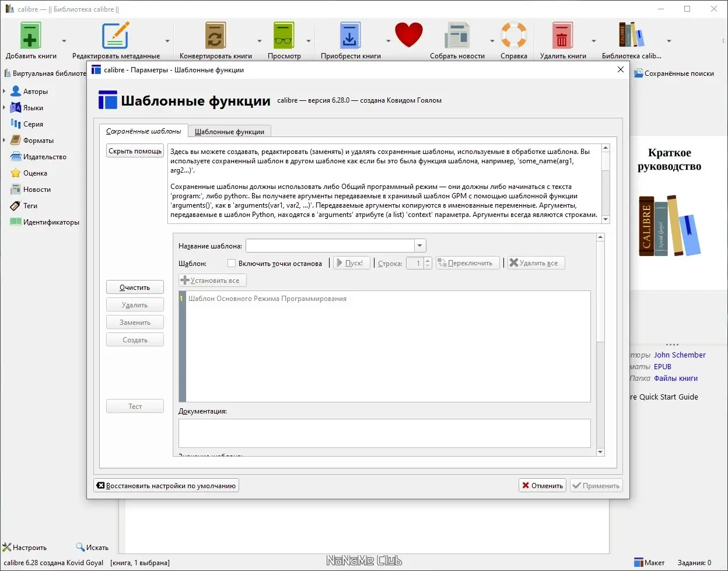Screen dimensions: 728x571
Task: Open Fetch news newspaper icon
Action: pos(457,35)
